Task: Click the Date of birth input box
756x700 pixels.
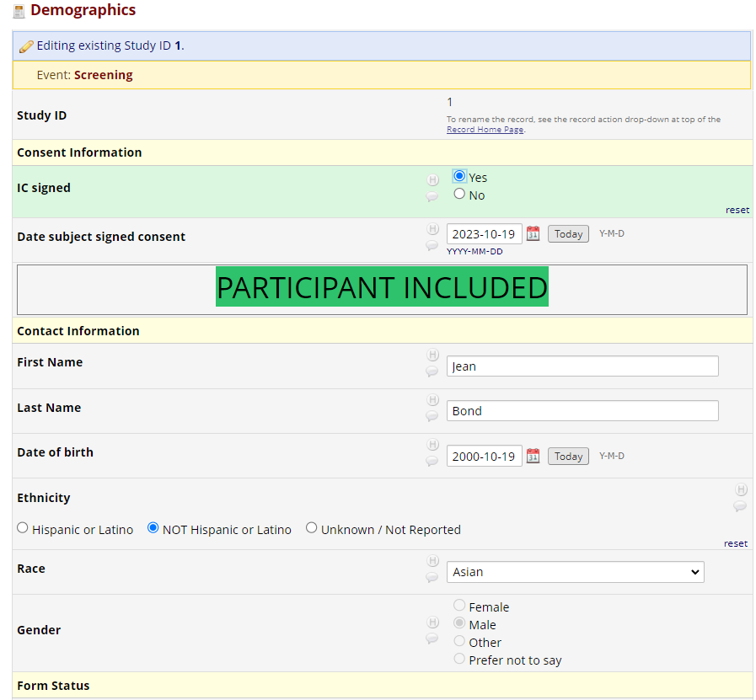Action: [x=484, y=456]
